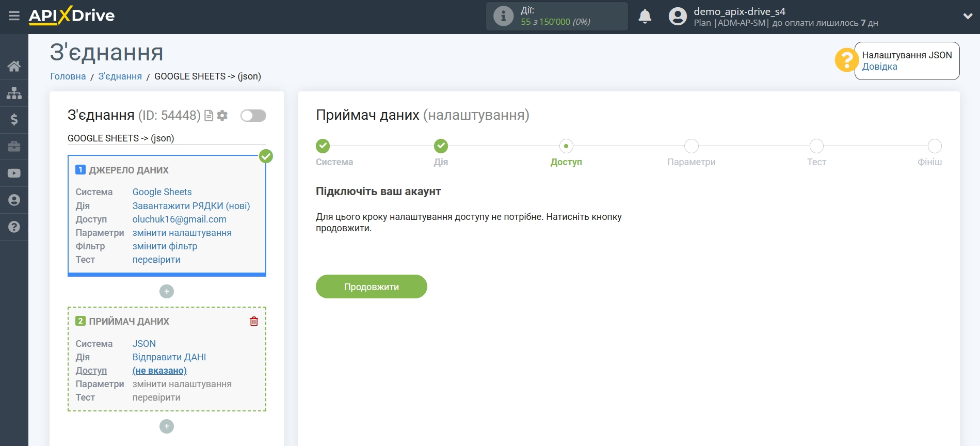Click the demo_apix-drive_s4 account name
Image resolution: width=980 pixels, height=446 pixels.
click(740, 11)
